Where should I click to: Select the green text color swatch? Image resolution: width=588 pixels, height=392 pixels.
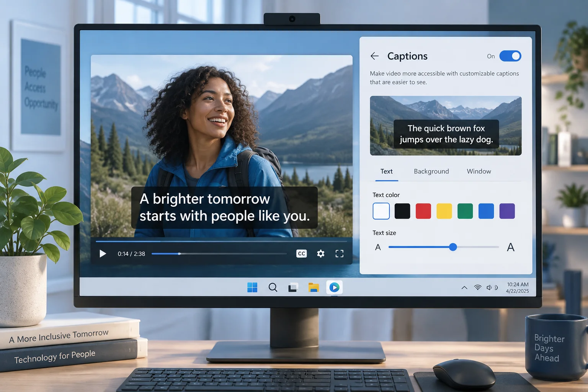(465, 211)
